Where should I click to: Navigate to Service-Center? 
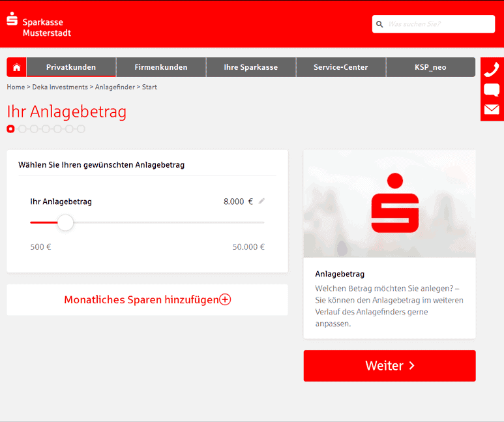340,67
